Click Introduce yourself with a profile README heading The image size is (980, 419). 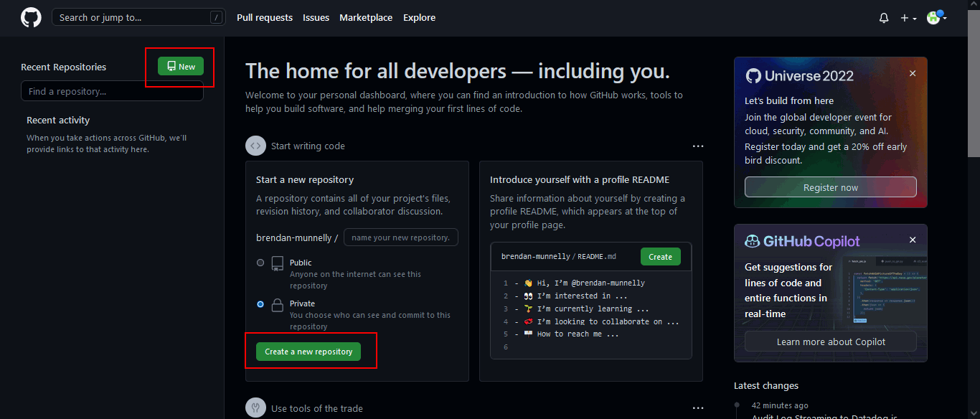(580, 179)
